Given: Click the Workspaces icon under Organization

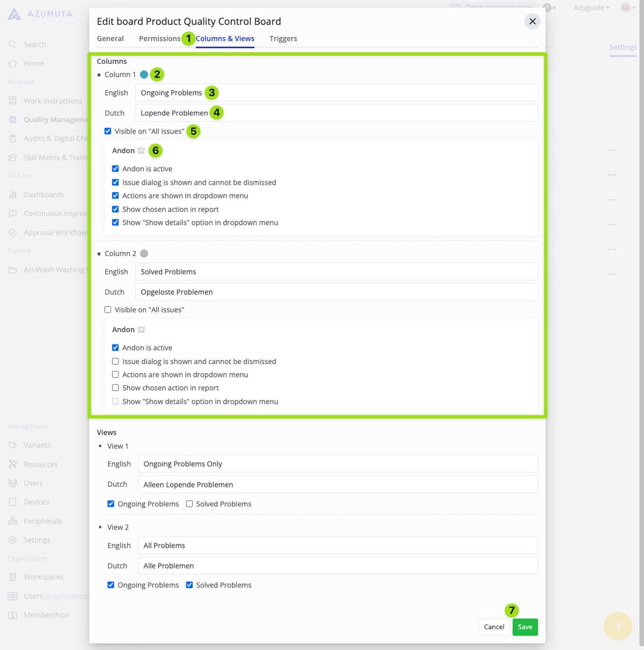Looking at the screenshot, I should 13,577.
